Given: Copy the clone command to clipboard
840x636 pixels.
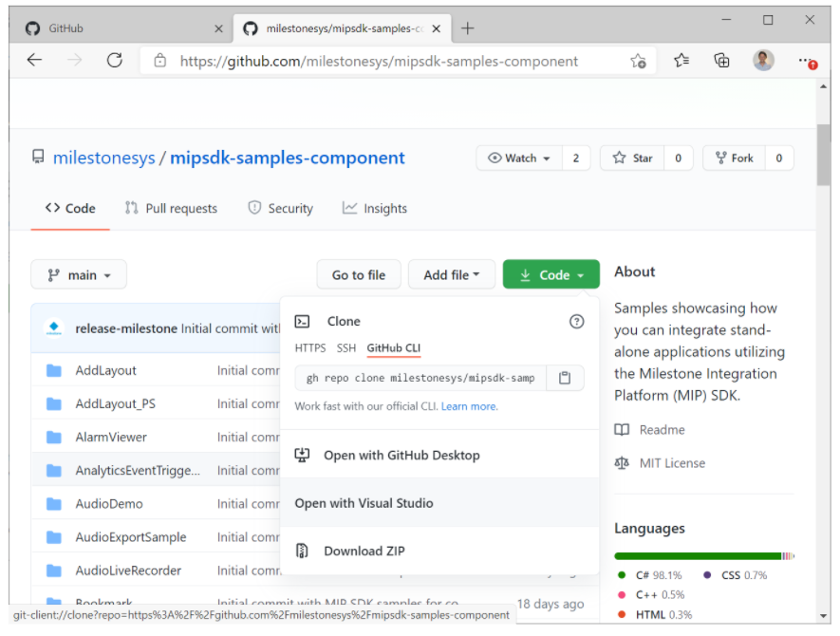Looking at the screenshot, I should 565,379.
